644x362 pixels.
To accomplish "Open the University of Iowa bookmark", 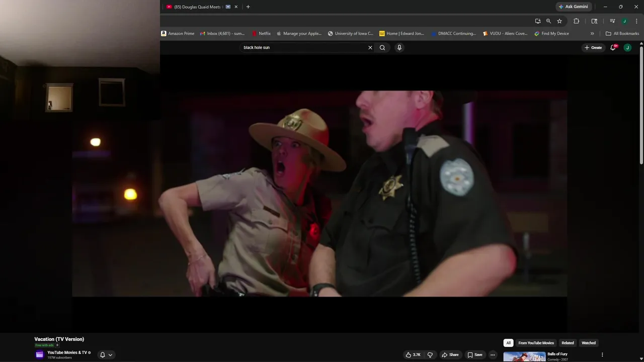I will click(351, 34).
